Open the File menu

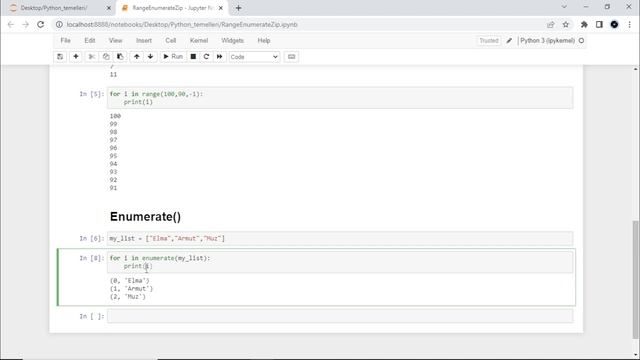pos(65,40)
